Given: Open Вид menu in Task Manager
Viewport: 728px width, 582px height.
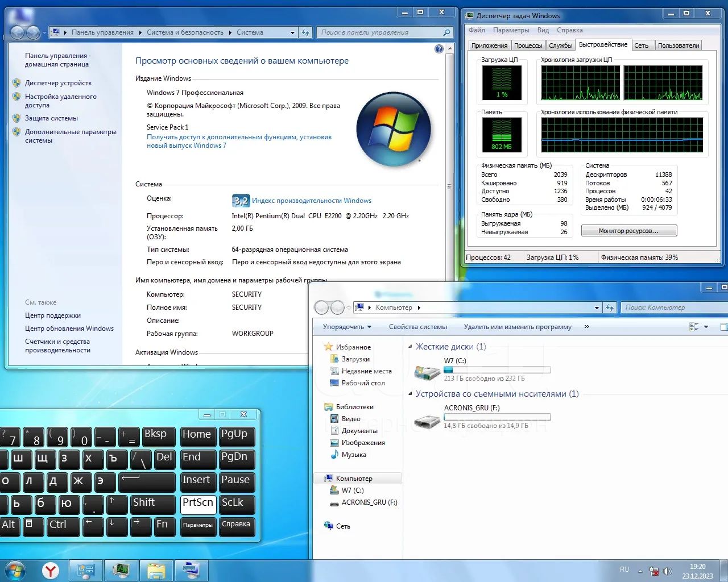Looking at the screenshot, I should click(x=543, y=30).
